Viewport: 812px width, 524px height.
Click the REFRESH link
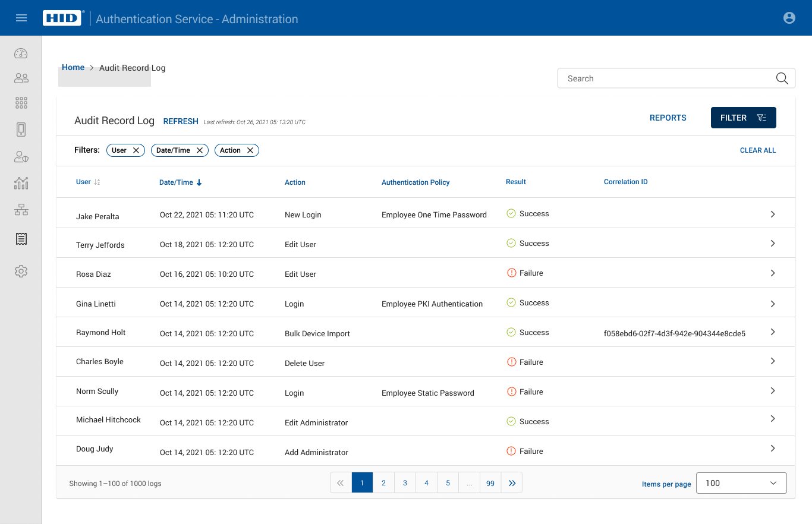tap(181, 121)
